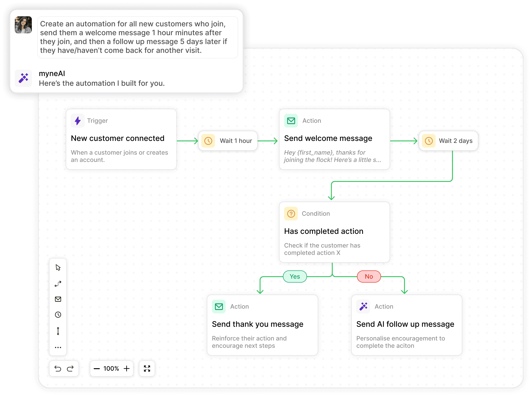Image resolution: width=532 pixels, height=397 pixels.
Task: Click the user avatar photo
Action: 23,25
